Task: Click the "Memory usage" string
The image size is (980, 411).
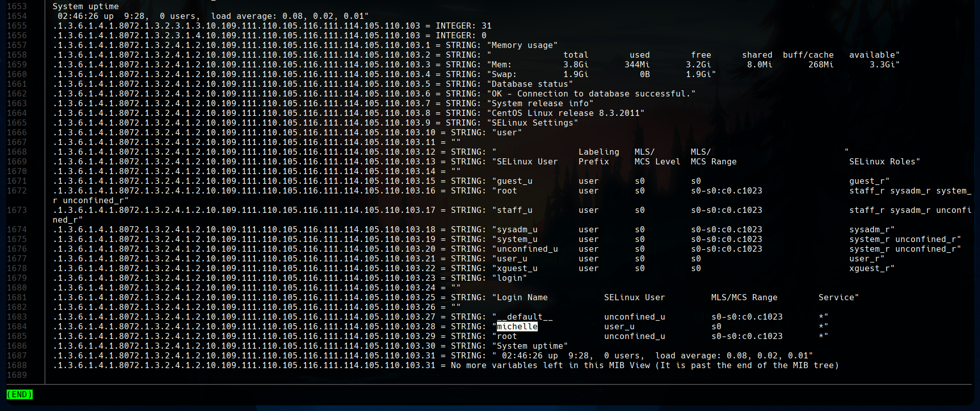Action: pos(522,45)
